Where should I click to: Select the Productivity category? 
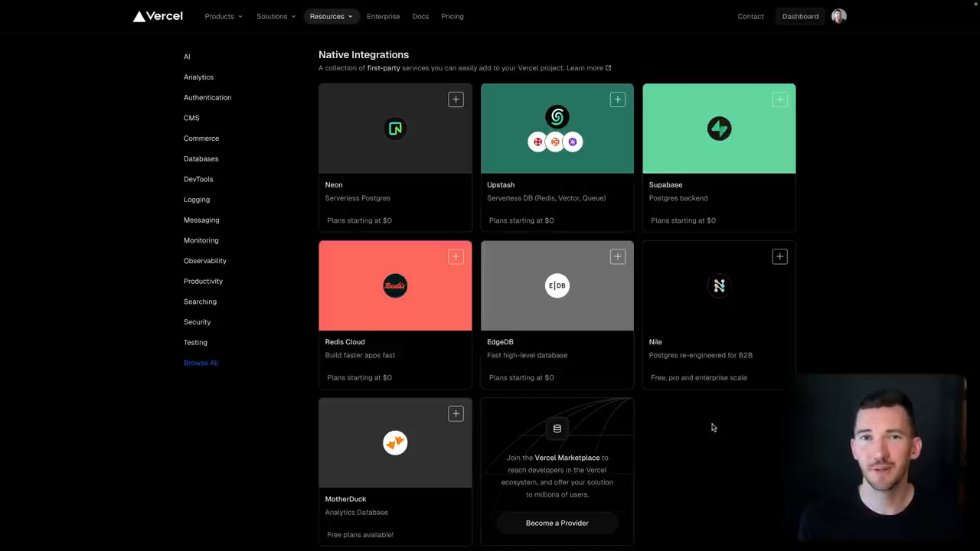click(203, 281)
